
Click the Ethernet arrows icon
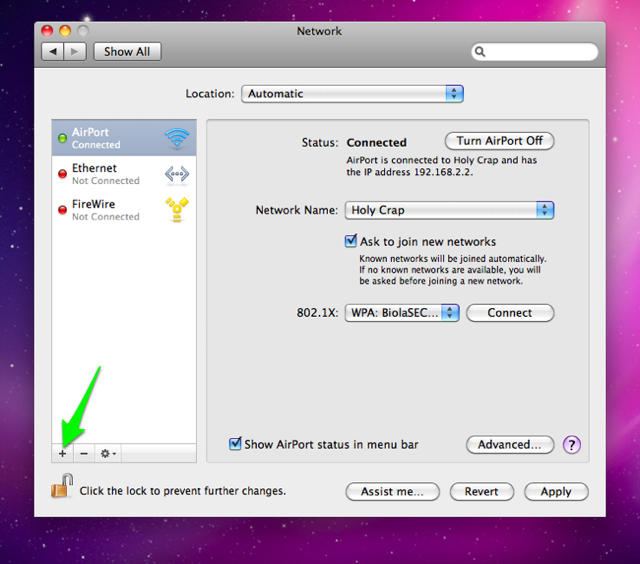coord(177,174)
